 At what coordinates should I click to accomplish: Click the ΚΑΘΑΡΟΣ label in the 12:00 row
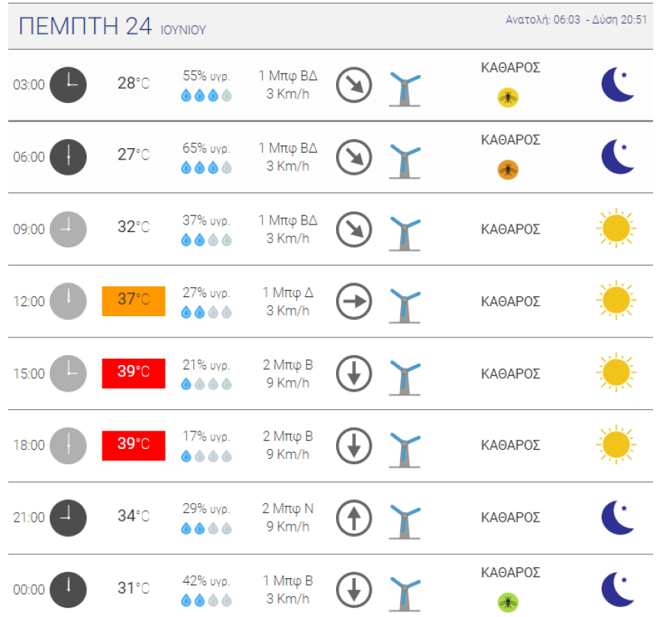coord(510,302)
